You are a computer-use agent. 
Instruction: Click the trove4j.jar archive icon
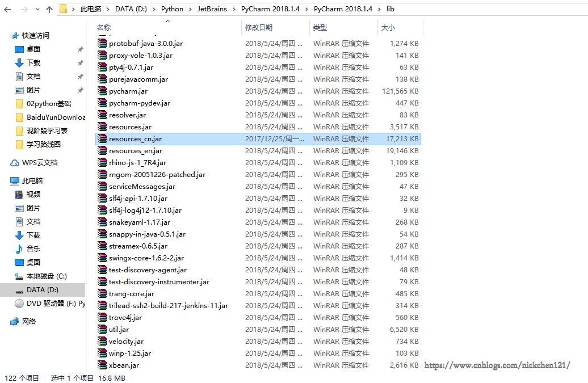(102, 317)
